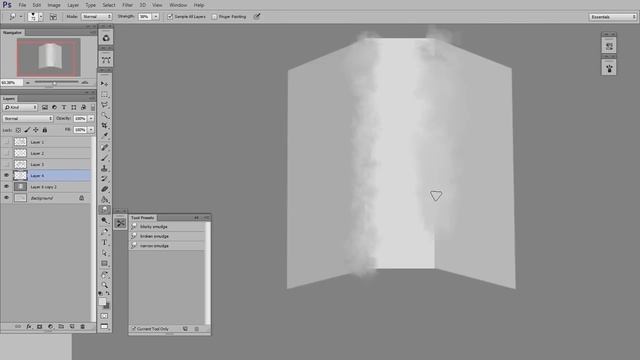Image resolution: width=640 pixels, height=360 pixels.
Task: Enable Finger Painting checkbox
Action: pyautogui.click(x=214, y=17)
